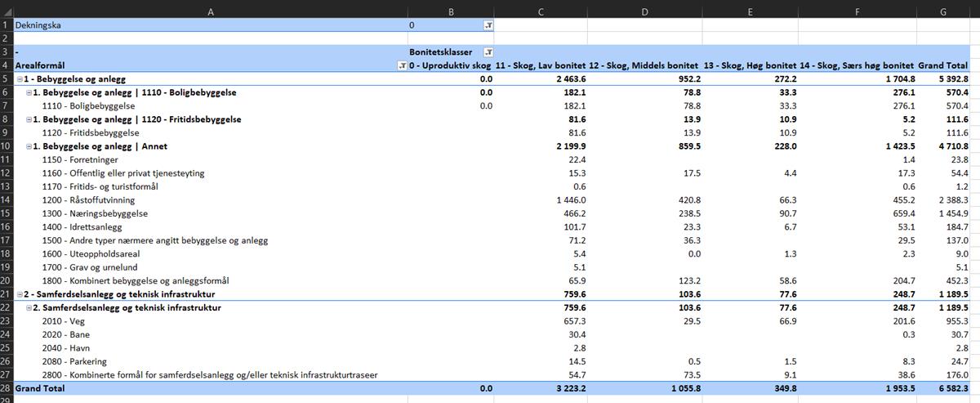The image size is (980, 403).
Task: Click the '1700 - Grav og urnelund' row label
Action: pyautogui.click(x=90, y=267)
